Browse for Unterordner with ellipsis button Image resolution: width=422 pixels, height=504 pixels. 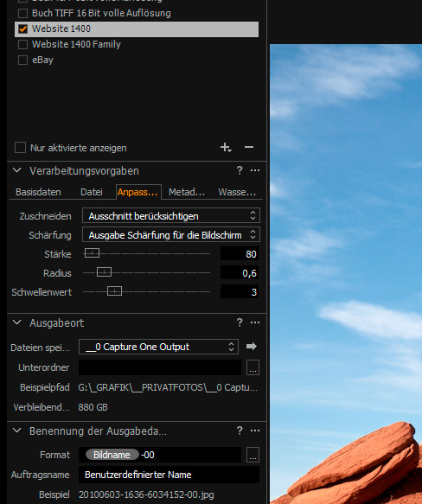tap(253, 367)
